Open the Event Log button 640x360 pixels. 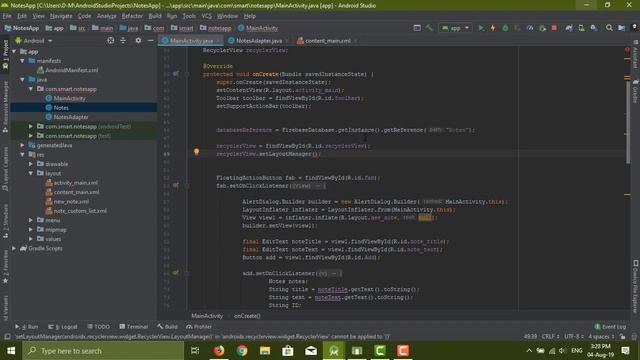coord(610,327)
